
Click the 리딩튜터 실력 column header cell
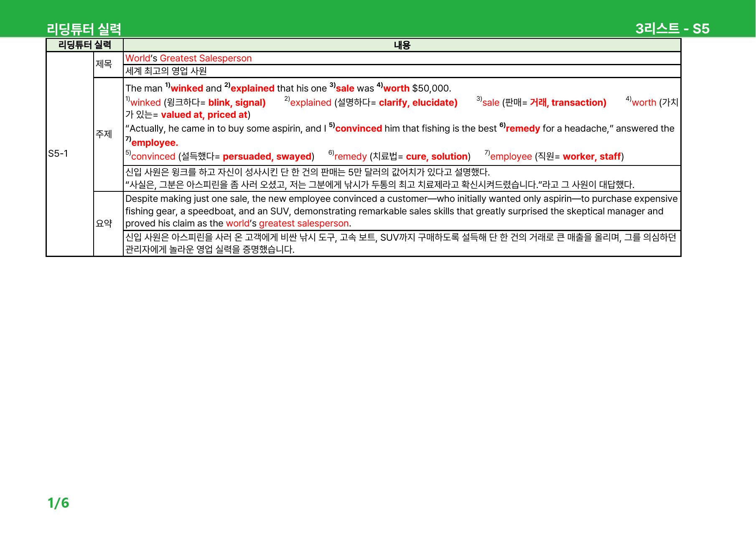tap(85, 45)
